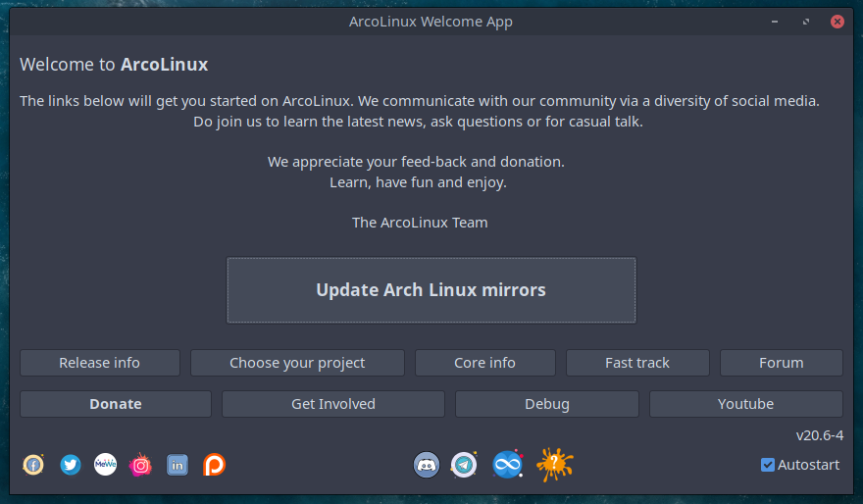Click The ArcoLinux Team text
Viewport: 863px width, 504px height.
pos(420,223)
